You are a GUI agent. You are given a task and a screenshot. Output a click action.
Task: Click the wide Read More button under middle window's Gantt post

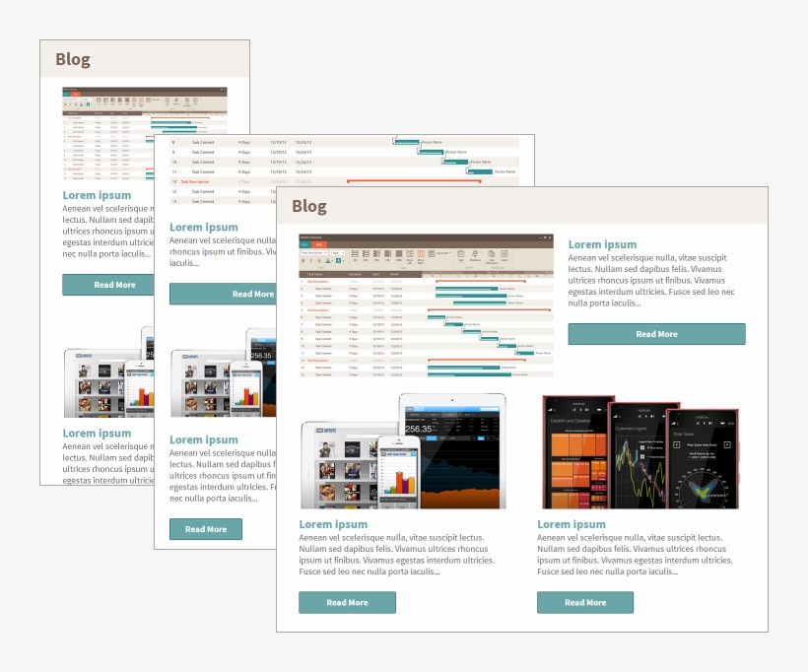(223, 294)
